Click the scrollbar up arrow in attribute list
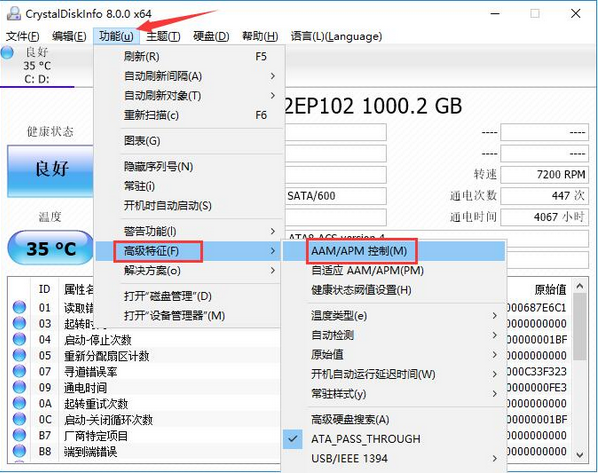This screenshot has width=601, height=474. [580, 286]
